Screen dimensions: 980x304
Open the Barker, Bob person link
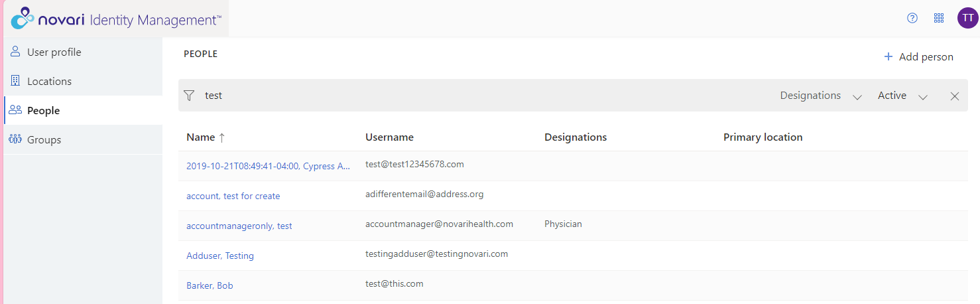[210, 285]
